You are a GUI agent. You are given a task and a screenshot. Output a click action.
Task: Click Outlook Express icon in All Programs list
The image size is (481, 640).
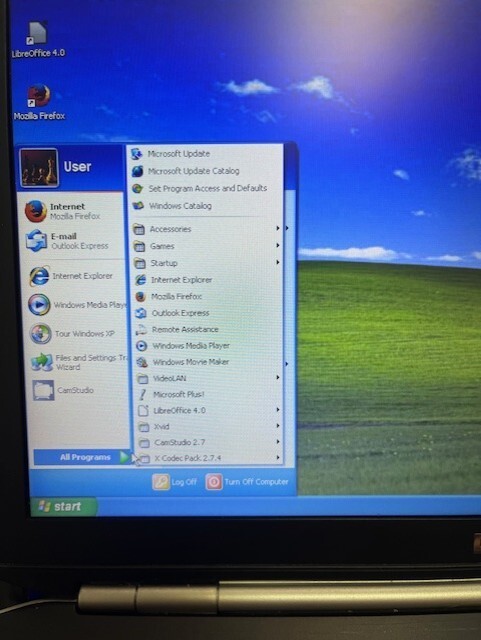(141, 313)
